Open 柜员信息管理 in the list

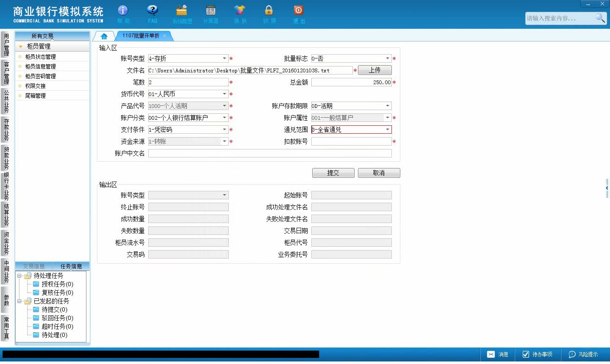click(x=40, y=66)
